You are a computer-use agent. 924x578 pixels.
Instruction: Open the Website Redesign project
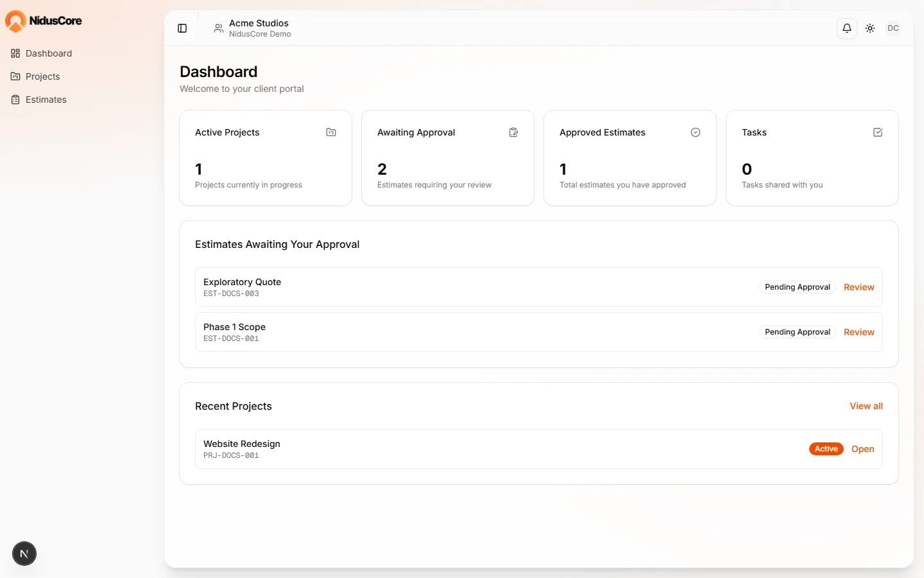862,449
